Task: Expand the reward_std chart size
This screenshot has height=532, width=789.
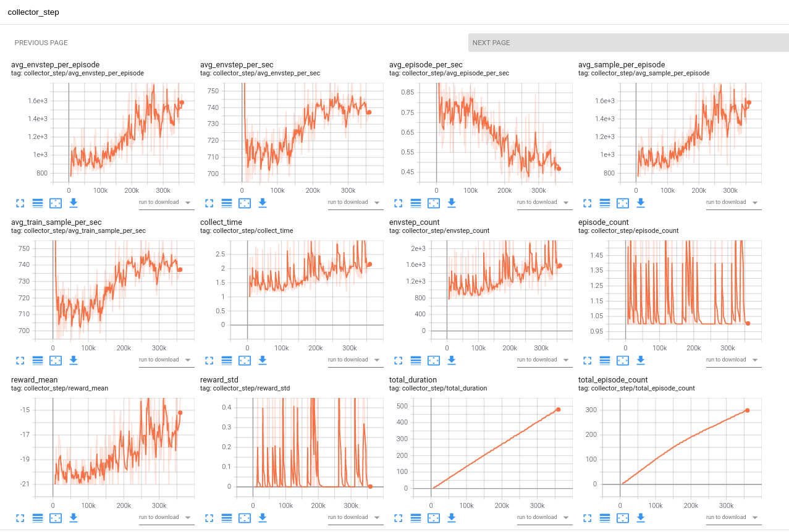Action: point(209,518)
